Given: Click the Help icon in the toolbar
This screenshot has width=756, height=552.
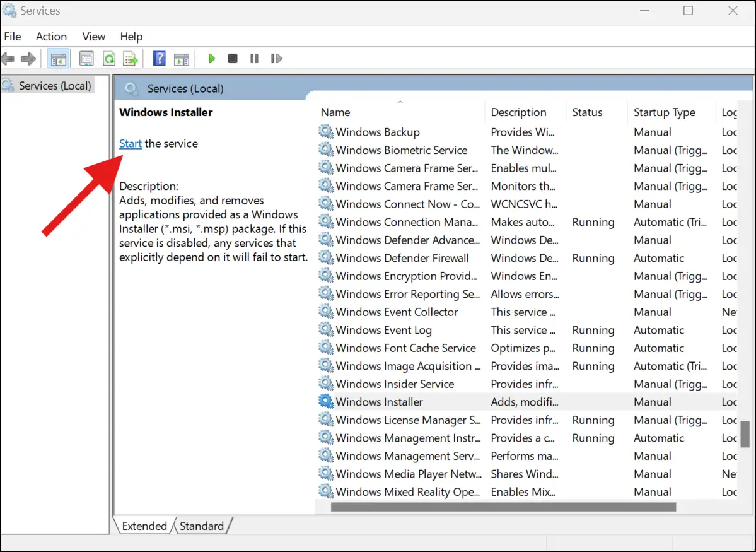Looking at the screenshot, I should (x=160, y=58).
